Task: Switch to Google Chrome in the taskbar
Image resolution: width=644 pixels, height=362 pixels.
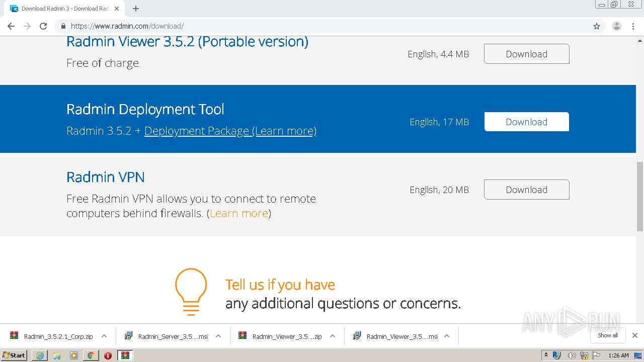Action: click(x=91, y=355)
